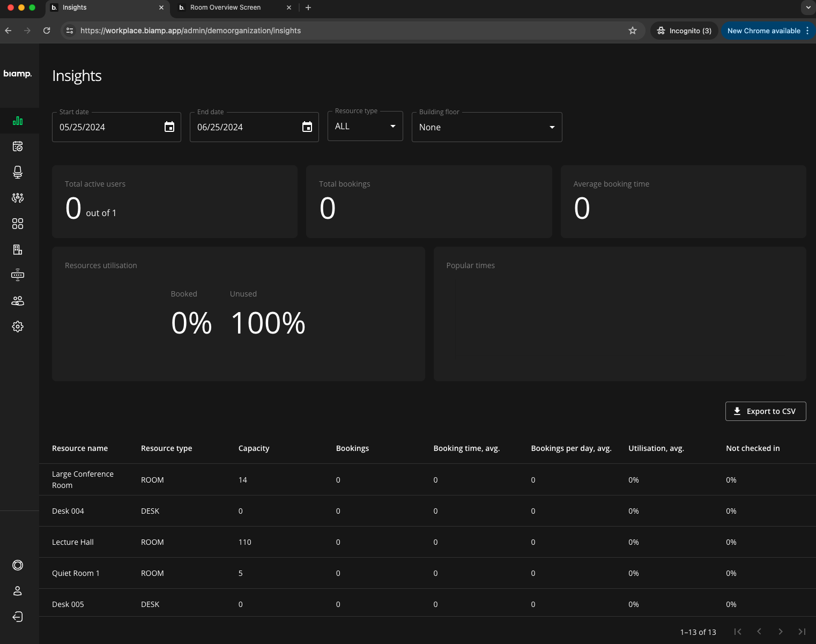
Task: Click the Popular times chart panel
Action: coord(620,314)
